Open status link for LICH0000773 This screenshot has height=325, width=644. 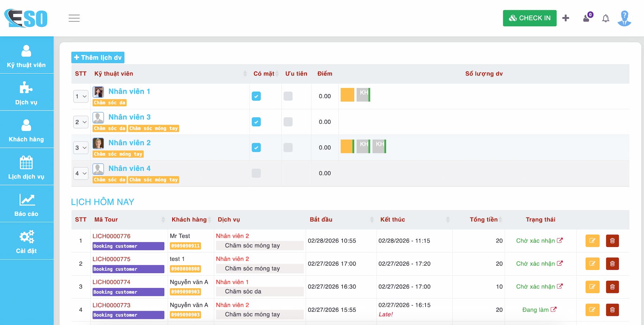pos(553,310)
